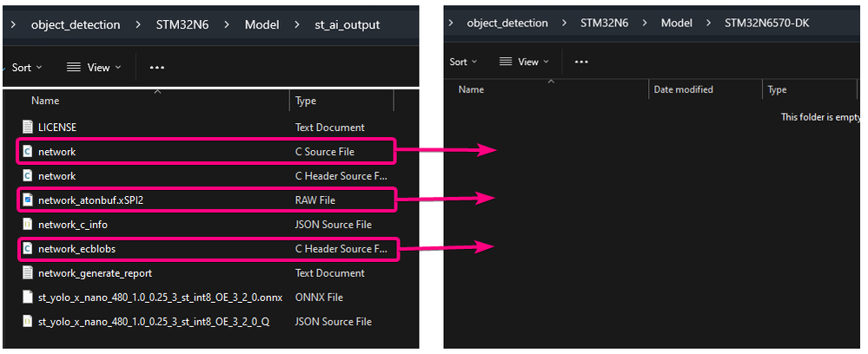Click the LICENSE text document icon
The image size is (868, 354).
click(x=27, y=127)
